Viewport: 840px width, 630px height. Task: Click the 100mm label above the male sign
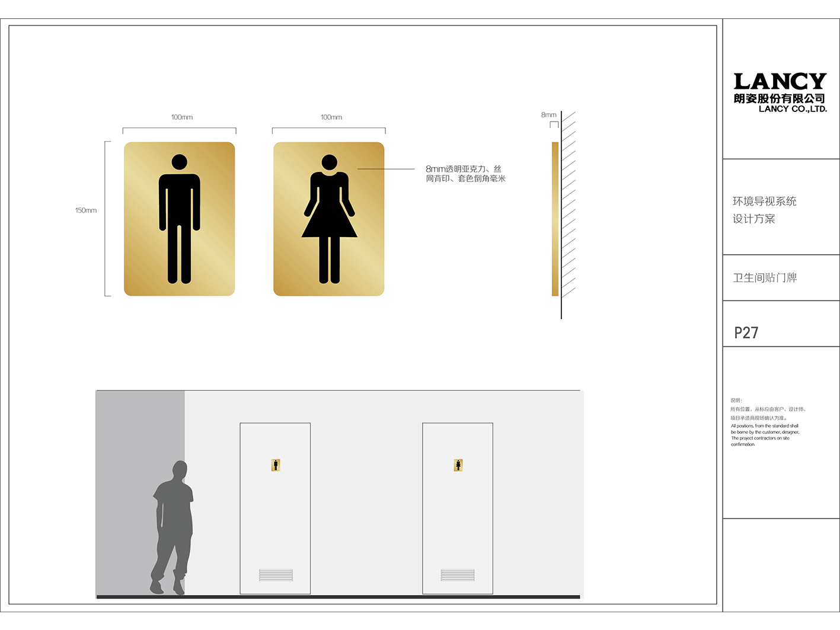(182, 117)
